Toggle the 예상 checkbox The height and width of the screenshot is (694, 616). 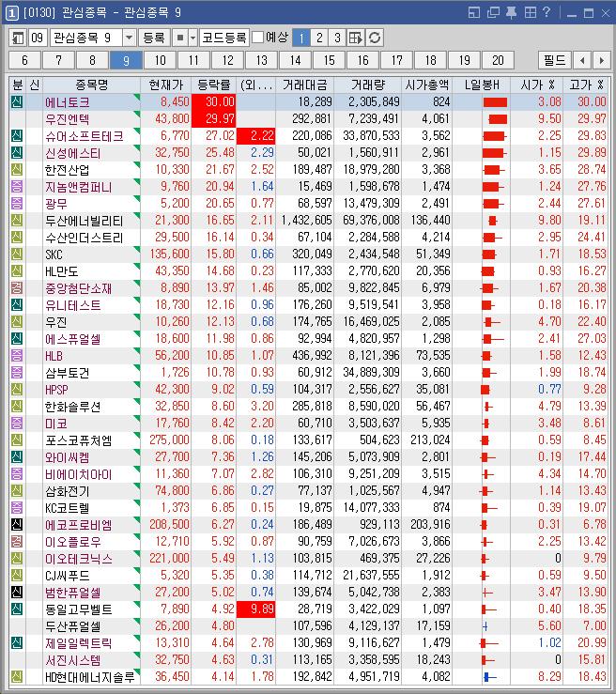coord(257,38)
